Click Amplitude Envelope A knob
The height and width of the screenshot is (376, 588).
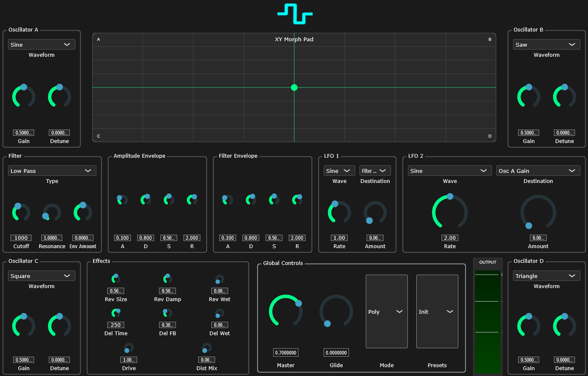pos(122,200)
